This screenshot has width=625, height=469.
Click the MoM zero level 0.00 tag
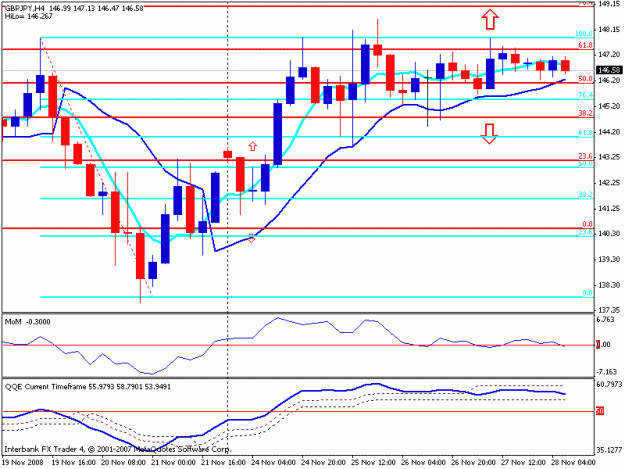(603, 345)
